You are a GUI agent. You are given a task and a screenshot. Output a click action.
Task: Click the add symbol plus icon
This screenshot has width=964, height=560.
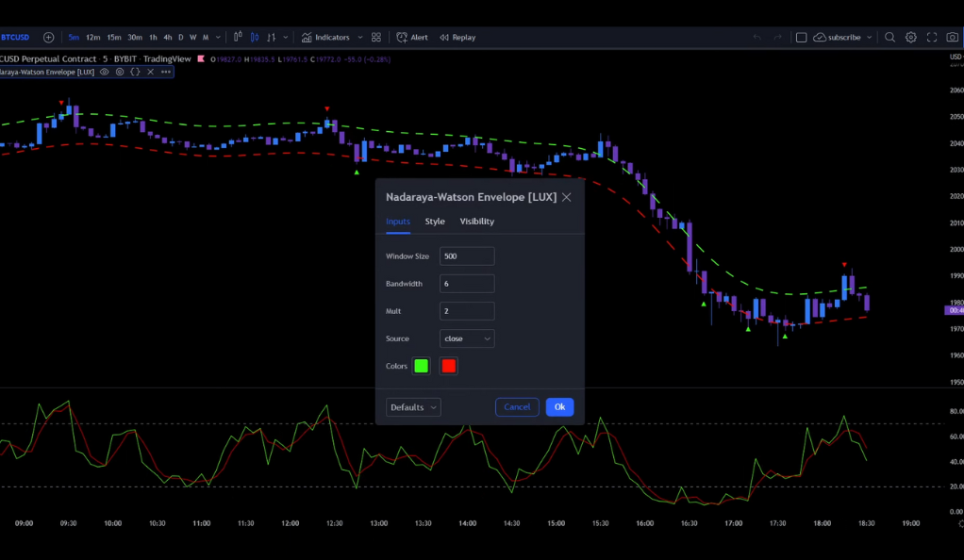[x=49, y=38]
